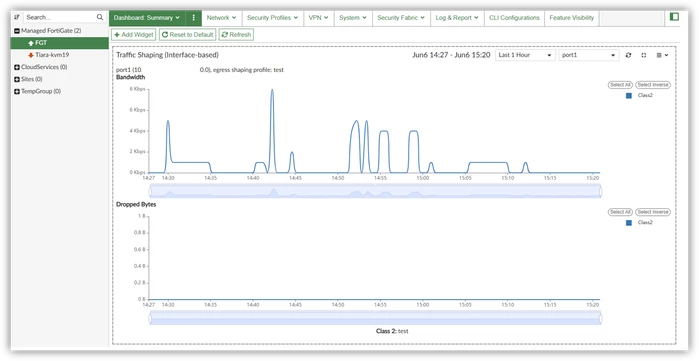Click the 8 Kbps bandwidth peak near 14:42
The width and height of the screenshot is (699, 361).
pos(272,90)
